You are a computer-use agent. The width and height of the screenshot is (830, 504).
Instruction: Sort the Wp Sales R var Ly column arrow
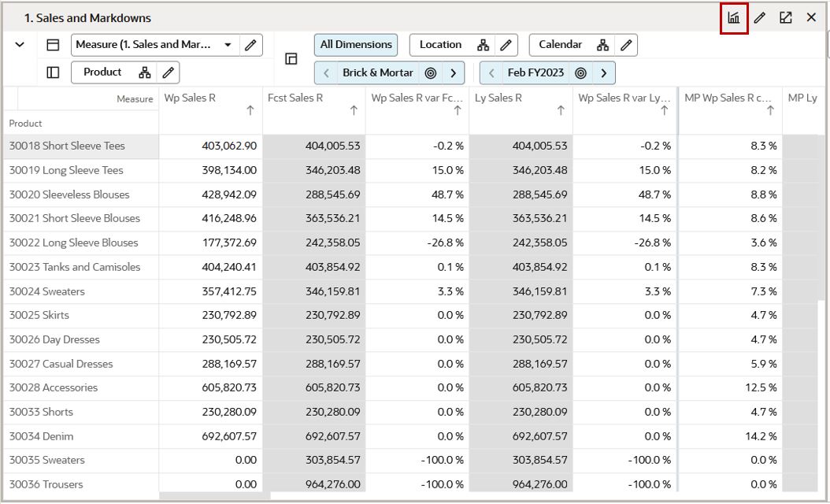tap(665, 110)
